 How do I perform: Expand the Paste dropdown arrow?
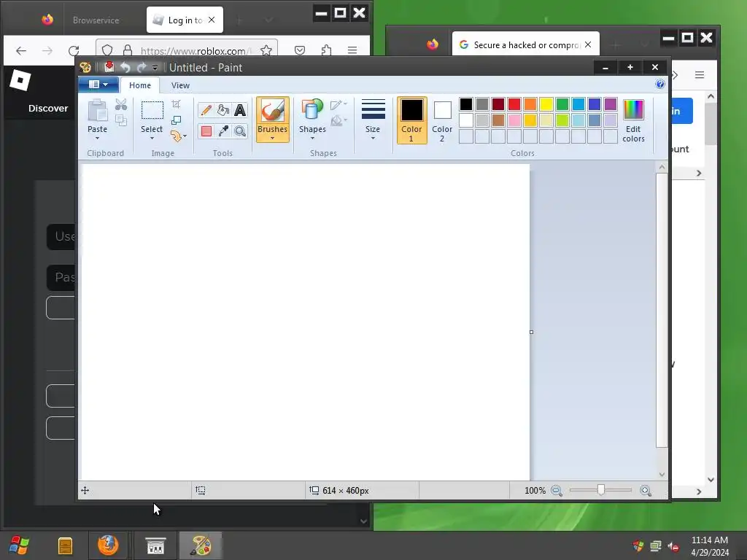tap(97, 139)
